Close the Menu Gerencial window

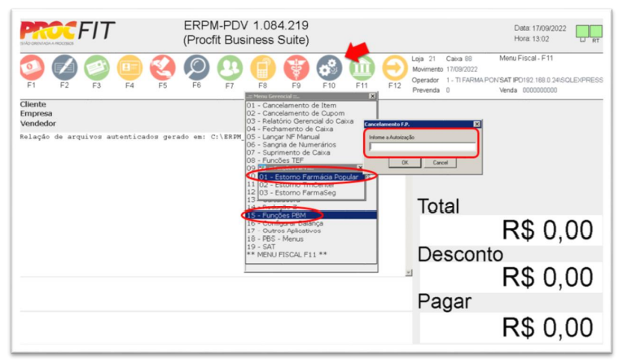(x=372, y=96)
